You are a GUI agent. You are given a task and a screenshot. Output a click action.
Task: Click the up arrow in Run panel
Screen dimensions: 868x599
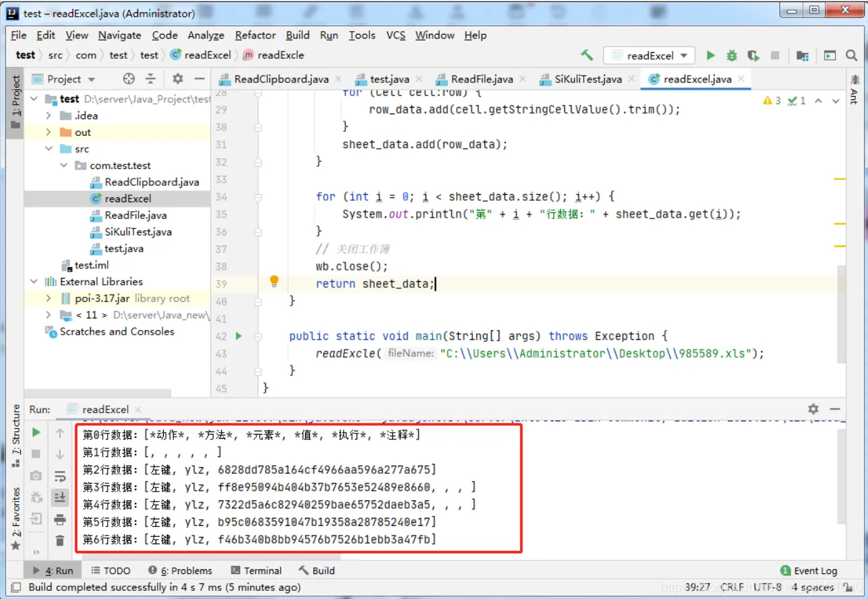[60, 433]
